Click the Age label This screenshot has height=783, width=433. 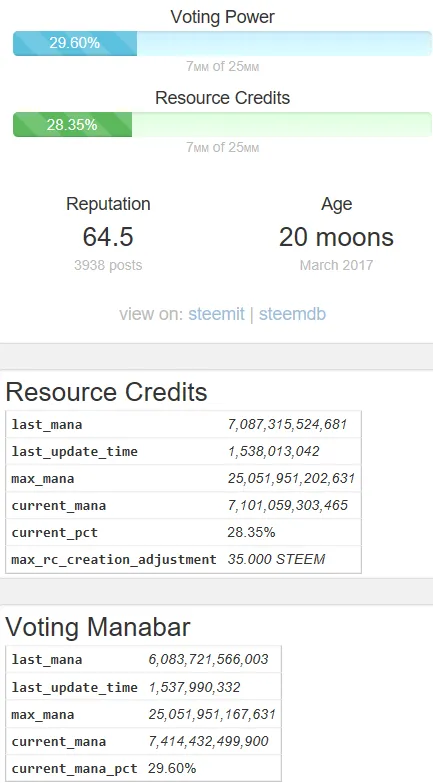click(x=337, y=205)
